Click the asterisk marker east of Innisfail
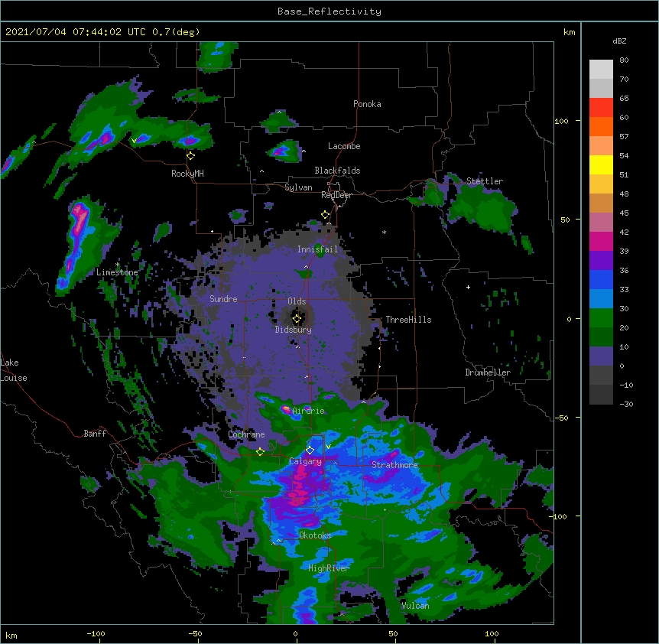The width and height of the screenshot is (659, 644). point(384,232)
